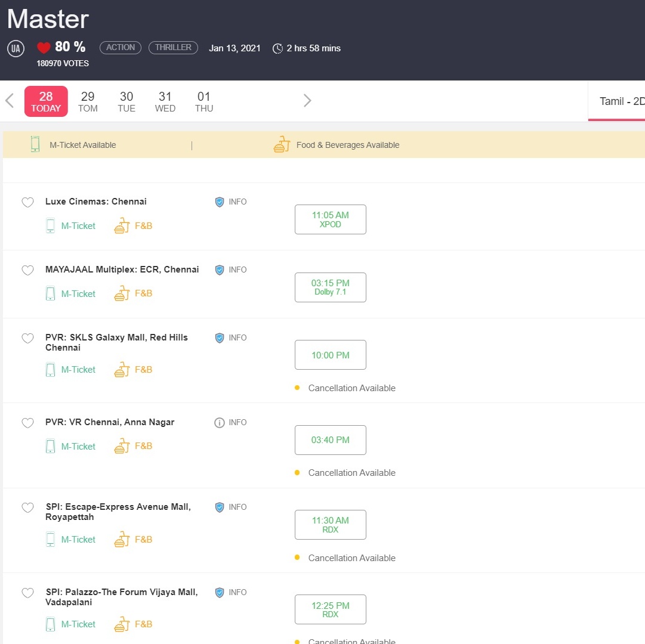Click F&B burger icon under SPI: Palazzo
645x644 pixels.
tap(122, 624)
